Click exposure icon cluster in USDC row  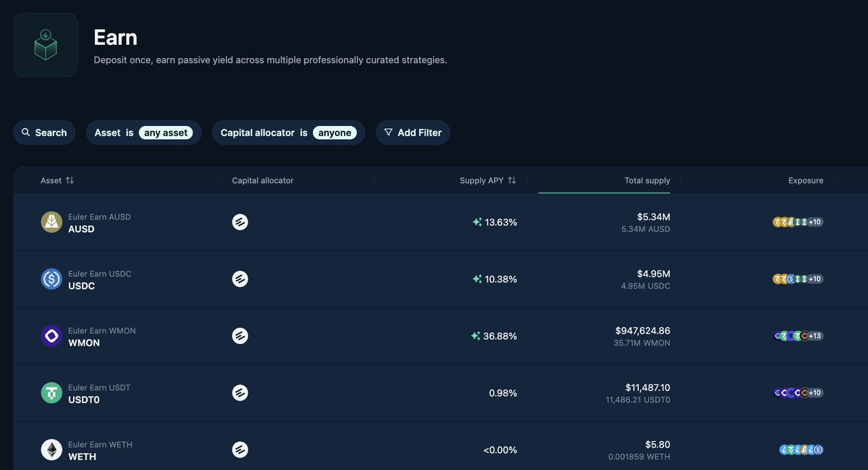(x=798, y=279)
